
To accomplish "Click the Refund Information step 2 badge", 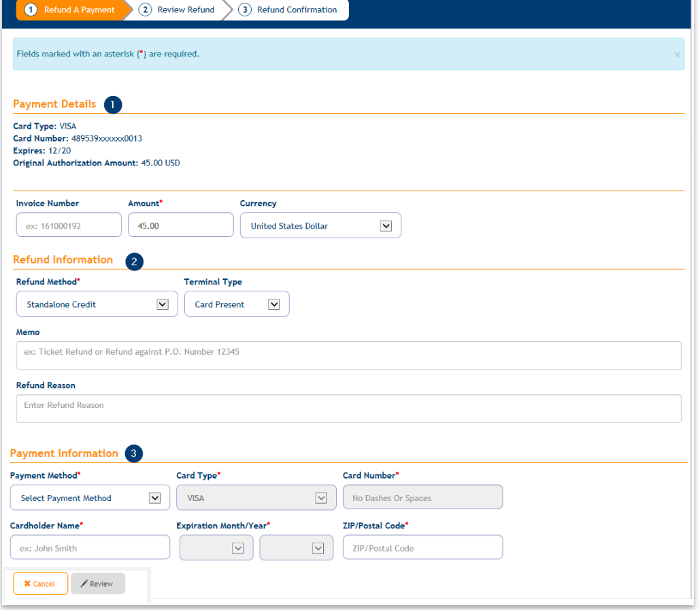I will point(134,261).
